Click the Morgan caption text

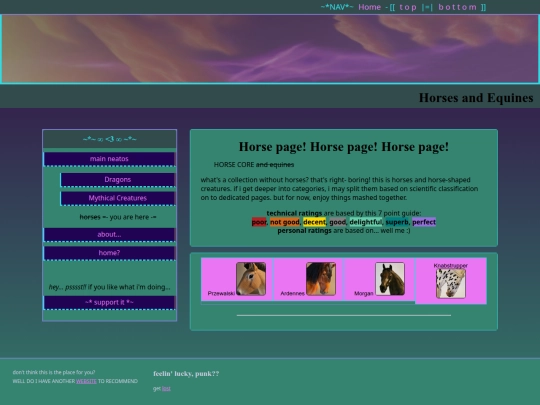pos(364,293)
